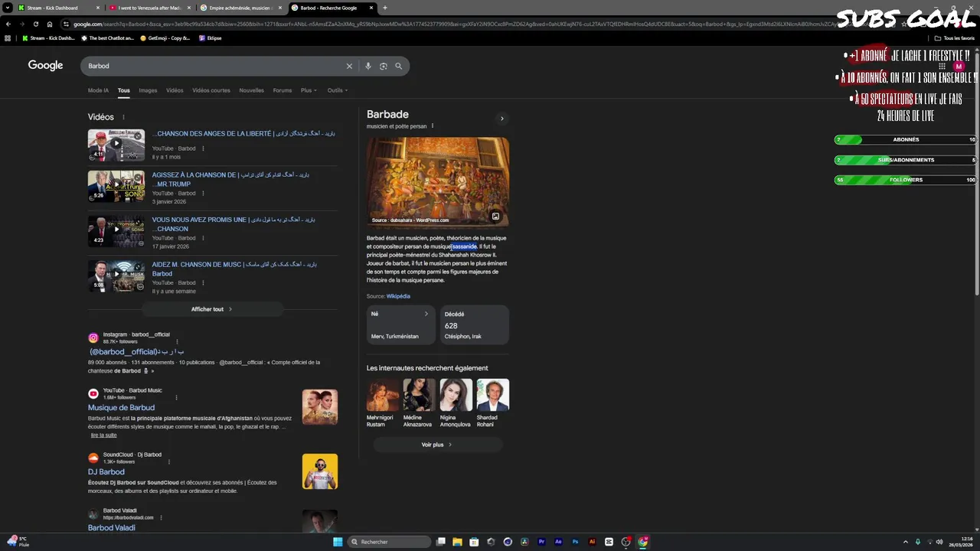Expand lire la suite for Barbud Music

(x=104, y=435)
